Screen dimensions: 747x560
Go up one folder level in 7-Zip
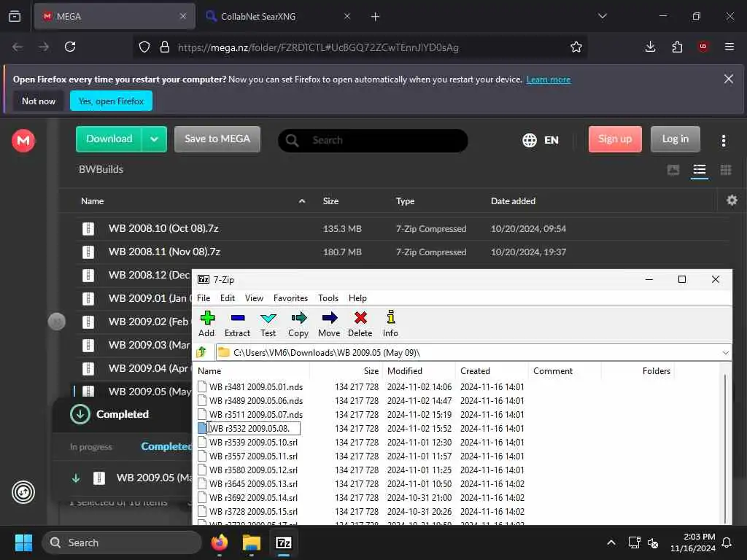click(201, 352)
